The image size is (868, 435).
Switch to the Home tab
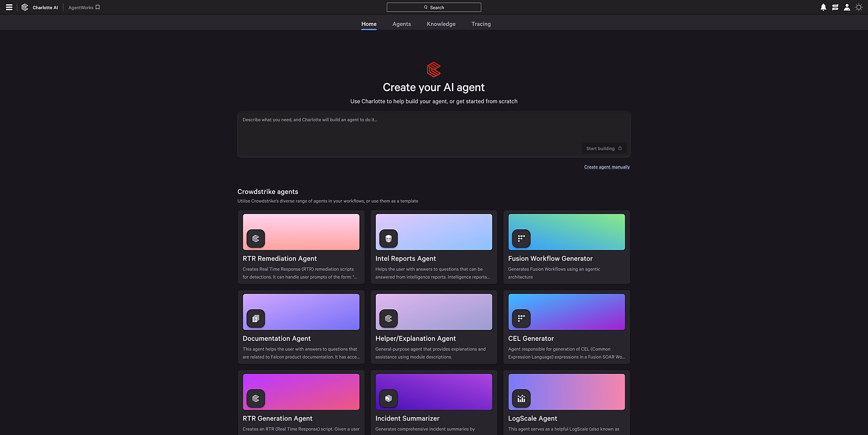(369, 24)
